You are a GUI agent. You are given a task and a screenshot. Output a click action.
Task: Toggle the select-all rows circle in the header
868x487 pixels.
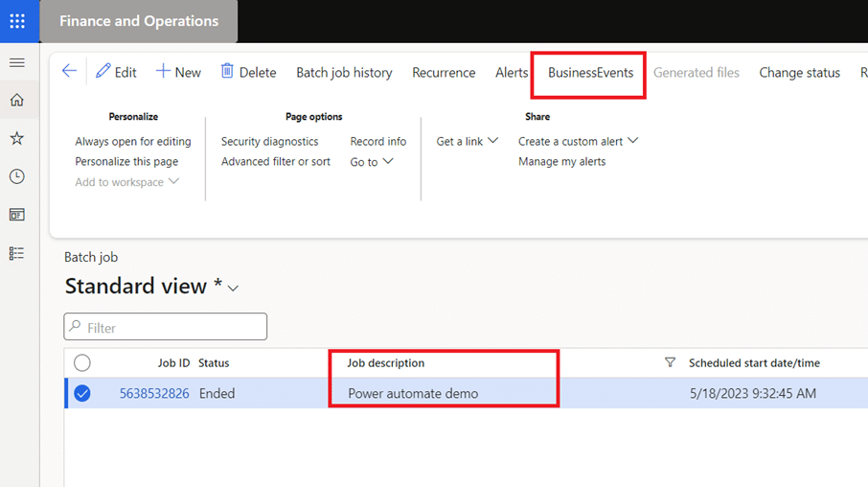82,363
